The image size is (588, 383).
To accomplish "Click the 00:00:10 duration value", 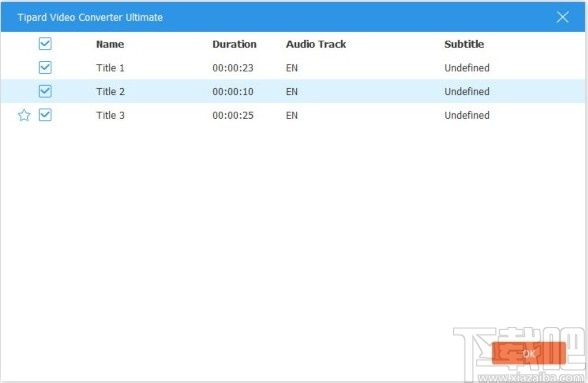I will (233, 92).
